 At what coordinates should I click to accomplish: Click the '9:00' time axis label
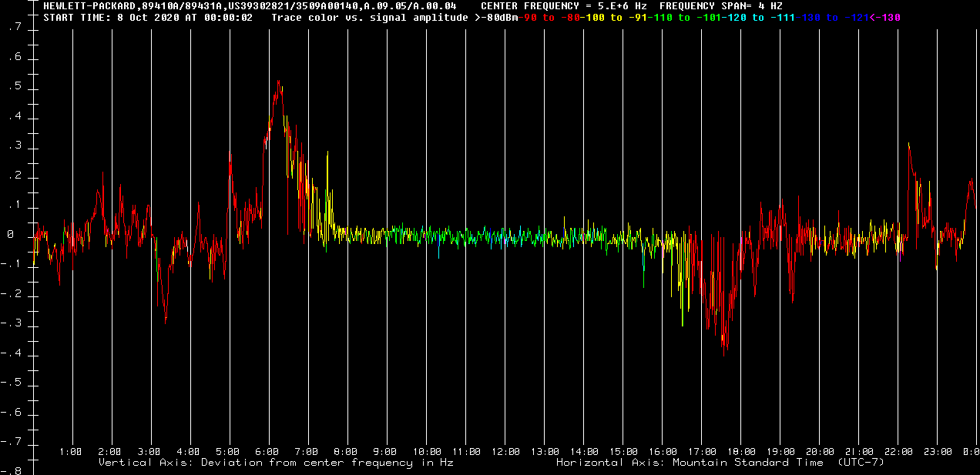click(385, 452)
